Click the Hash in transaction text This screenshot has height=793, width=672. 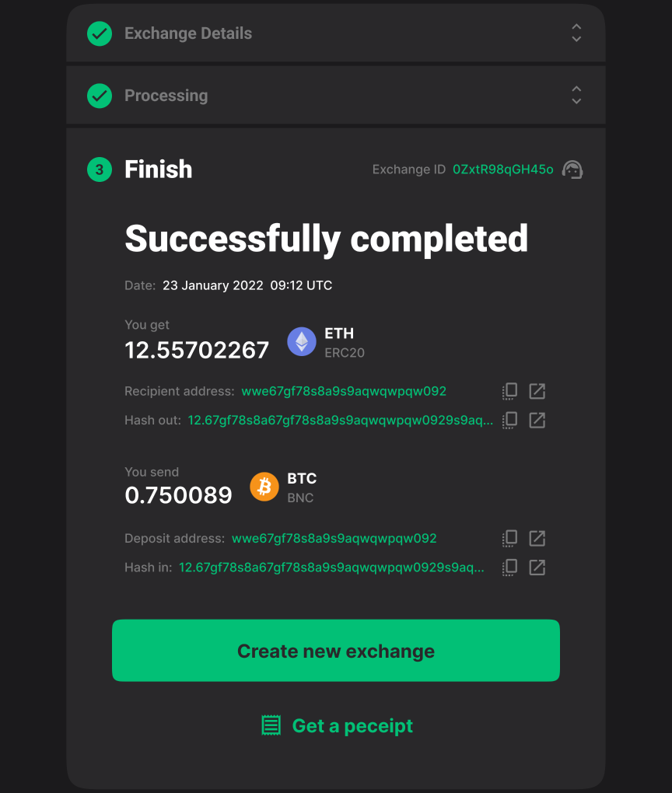click(331, 568)
